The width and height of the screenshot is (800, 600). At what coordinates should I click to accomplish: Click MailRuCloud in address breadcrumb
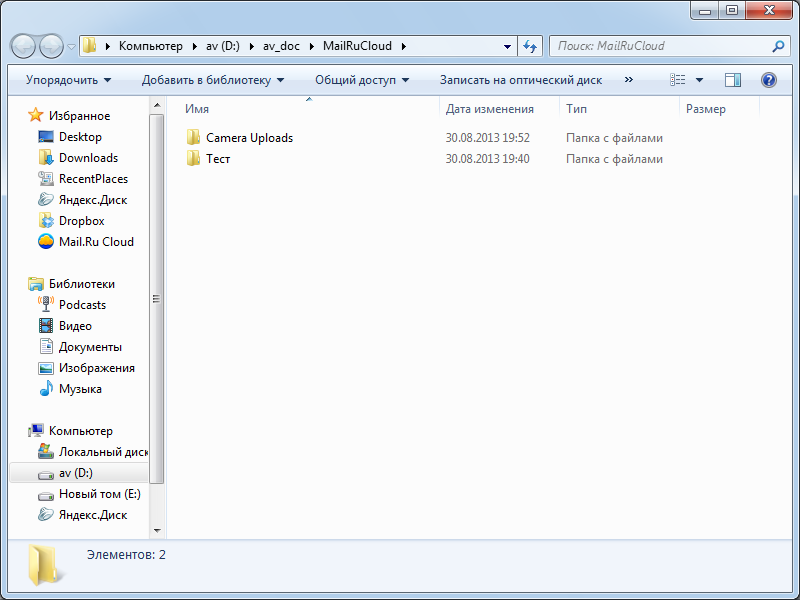(357, 46)
